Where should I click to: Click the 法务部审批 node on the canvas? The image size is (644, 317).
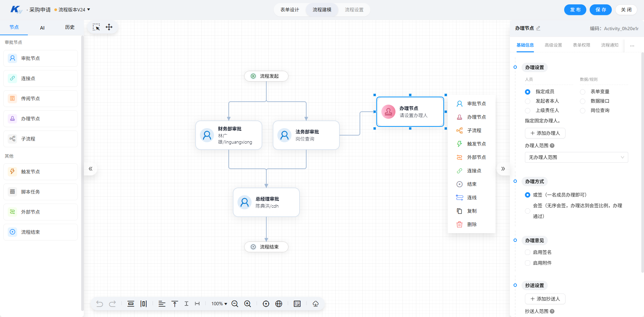306,135
